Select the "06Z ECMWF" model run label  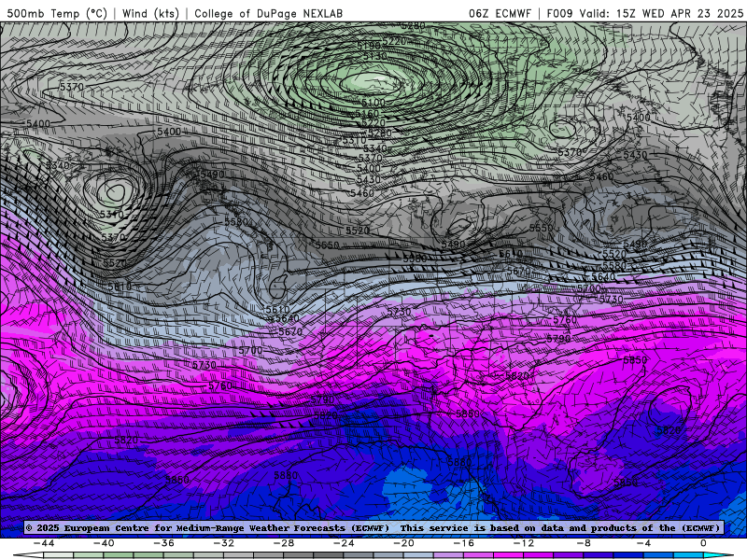click(500, 13)
